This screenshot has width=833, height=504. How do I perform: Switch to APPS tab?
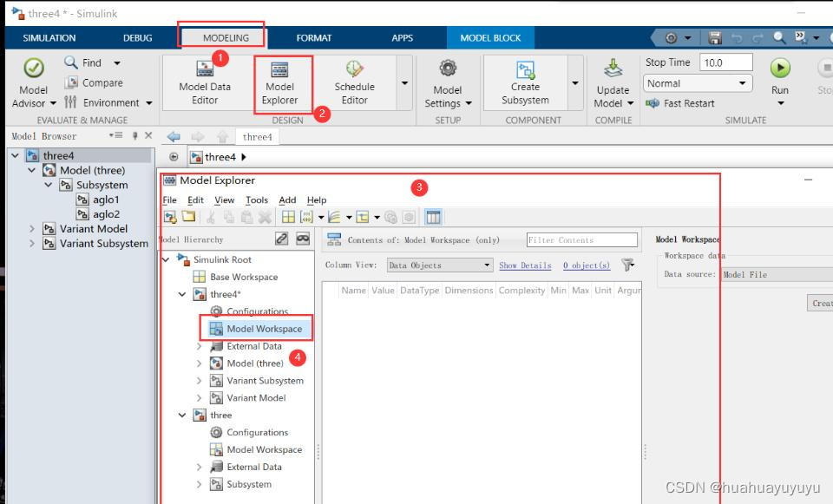coord(402,38)
